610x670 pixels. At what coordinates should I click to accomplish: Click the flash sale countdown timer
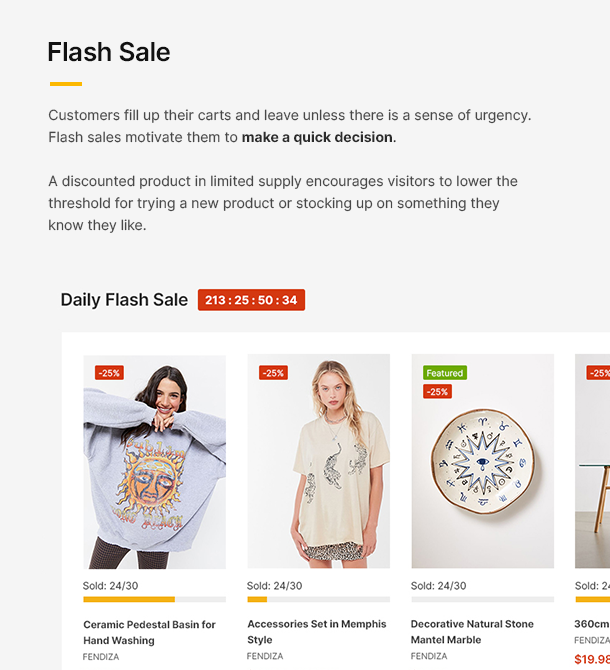(251, 300)
